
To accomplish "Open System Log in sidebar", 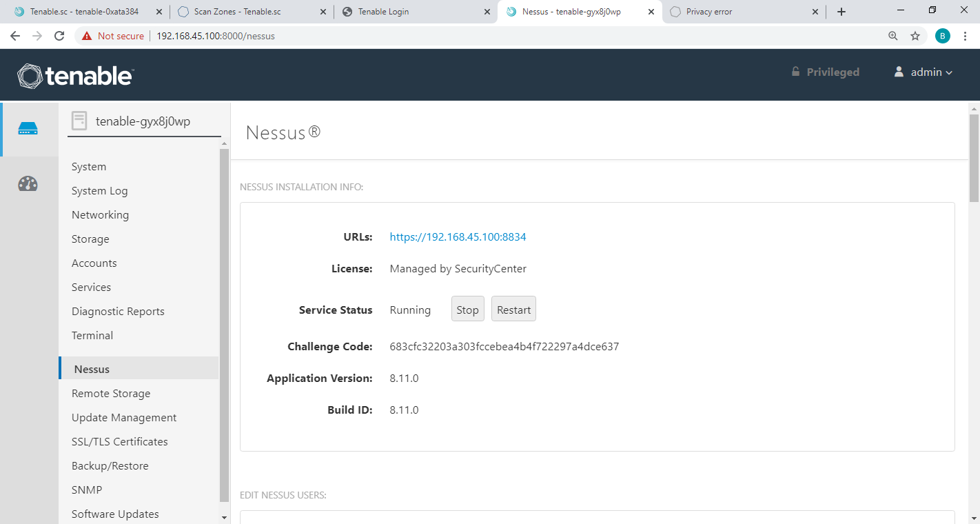I will click(x=100, y=191).
